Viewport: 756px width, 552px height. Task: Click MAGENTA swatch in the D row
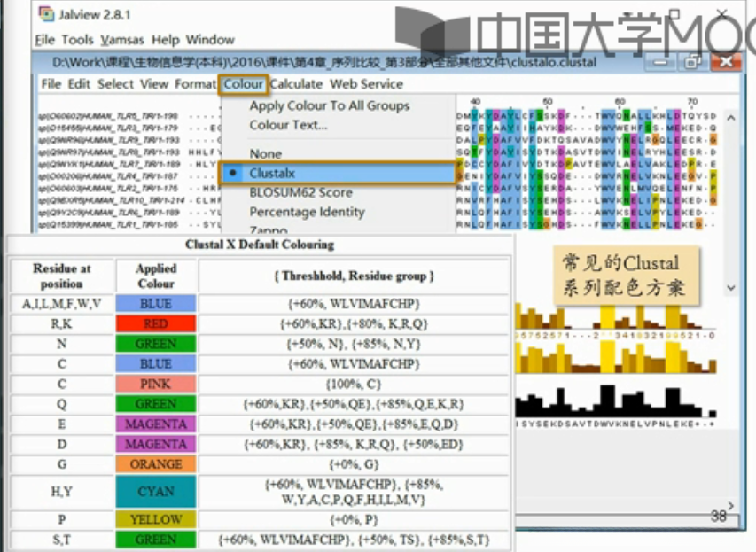pos(156,444)
